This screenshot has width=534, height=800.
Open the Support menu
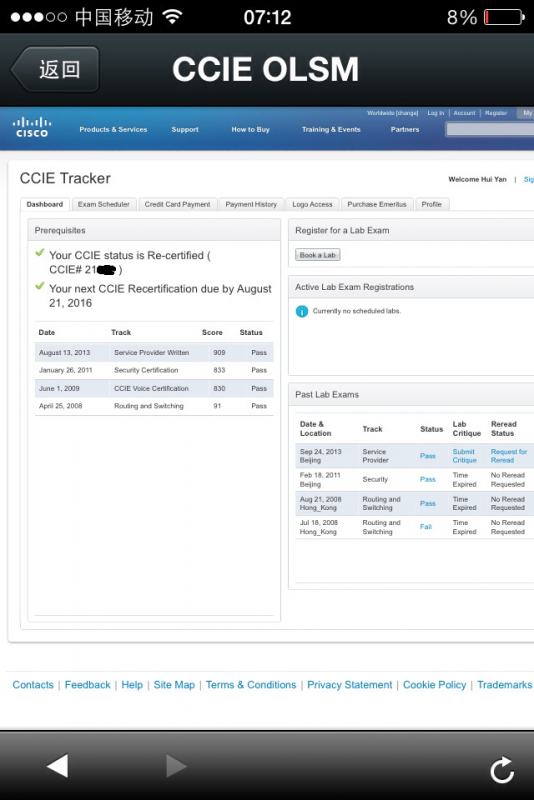(185, 130)
